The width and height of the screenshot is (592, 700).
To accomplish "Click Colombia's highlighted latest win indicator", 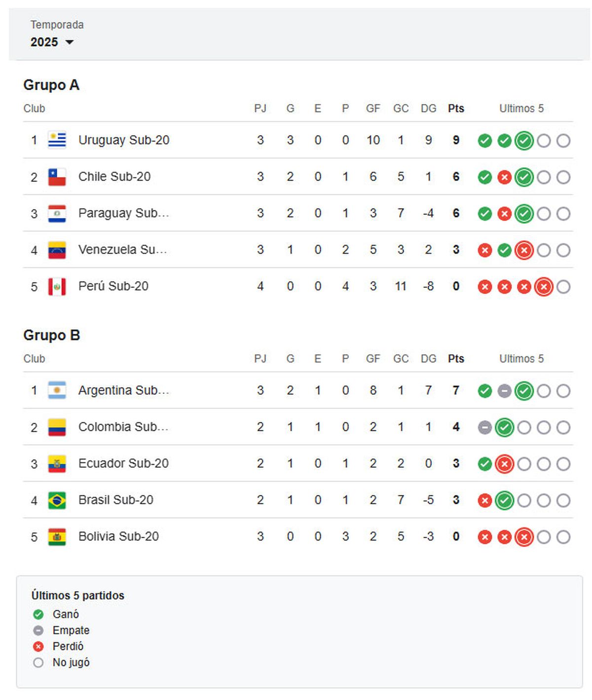I will tap(504, 427).
